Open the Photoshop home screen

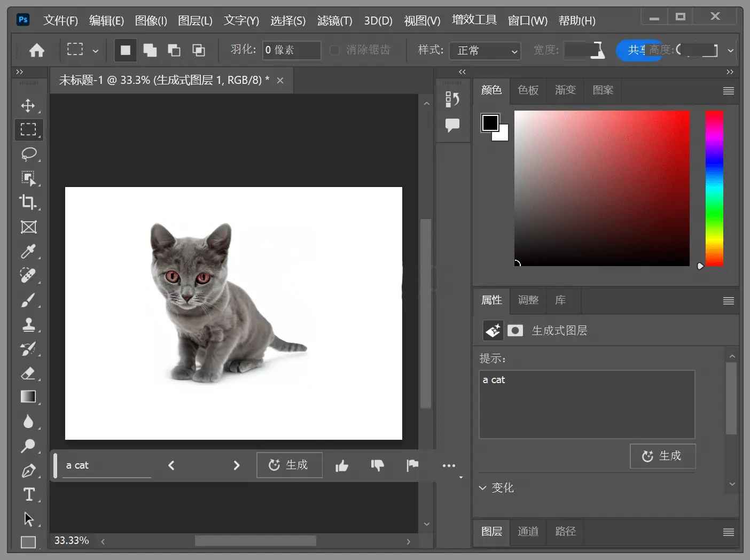[36, 50]
